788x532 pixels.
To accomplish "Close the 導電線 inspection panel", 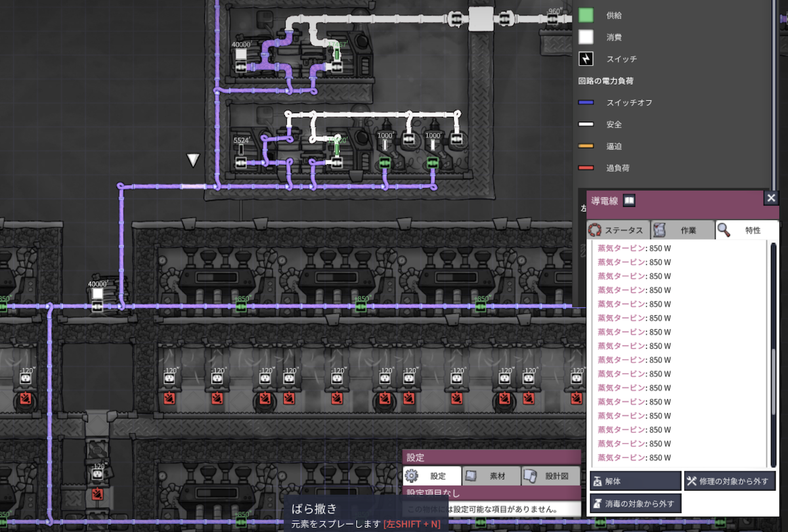I will [x=771, y=197].
